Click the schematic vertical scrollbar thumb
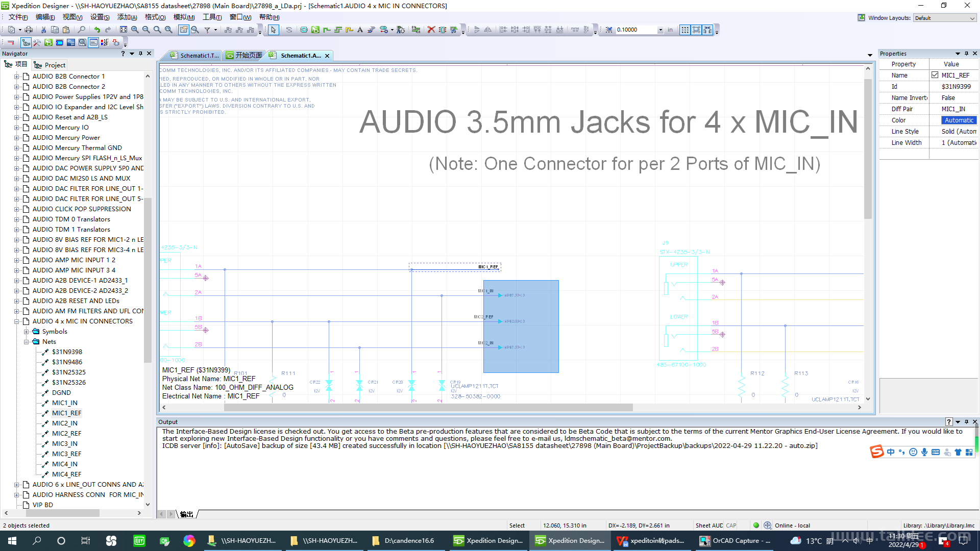Image resolution: width=980 pixels, height=551 pixels. tap(868, 149)
